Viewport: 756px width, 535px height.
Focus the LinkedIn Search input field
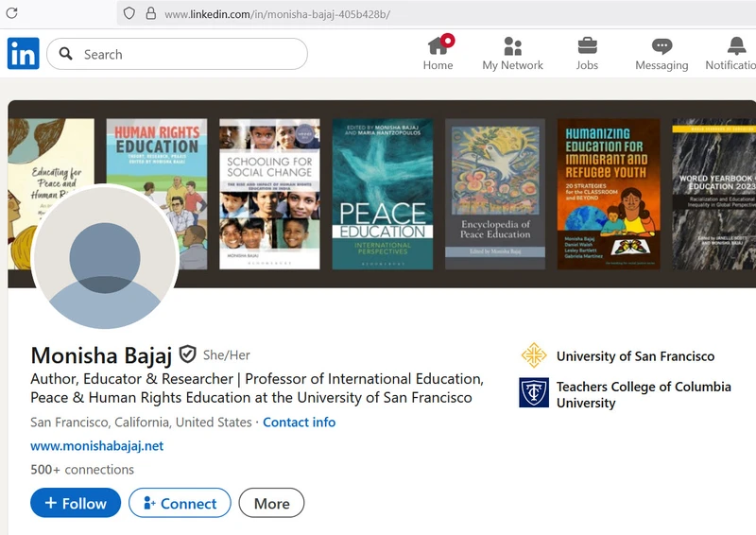(177, 54)
